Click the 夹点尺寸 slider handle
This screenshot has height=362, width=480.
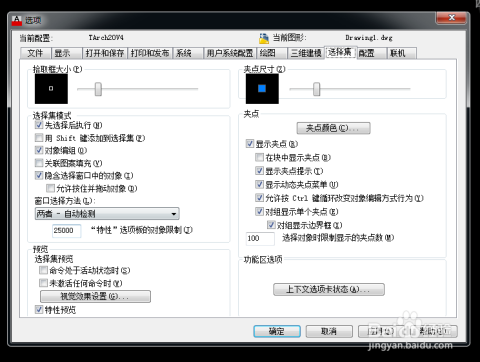pos(317,89)
